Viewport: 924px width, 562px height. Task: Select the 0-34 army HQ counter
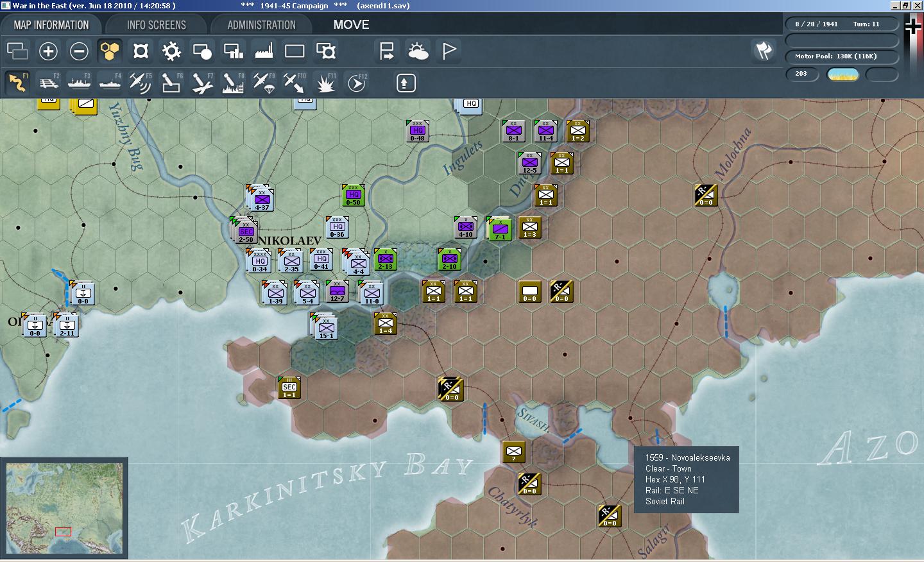pos(259,261)
